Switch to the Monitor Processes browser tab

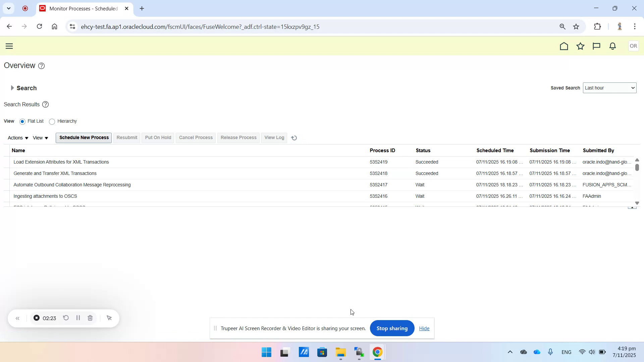(80, 8)
